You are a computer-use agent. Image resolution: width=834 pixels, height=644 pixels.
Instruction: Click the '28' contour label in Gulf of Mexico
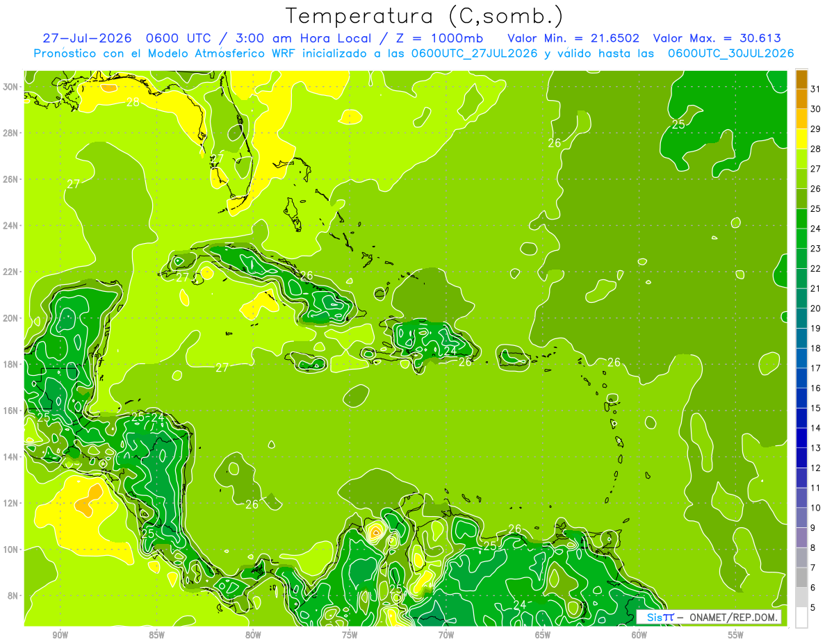pos(133,103)
